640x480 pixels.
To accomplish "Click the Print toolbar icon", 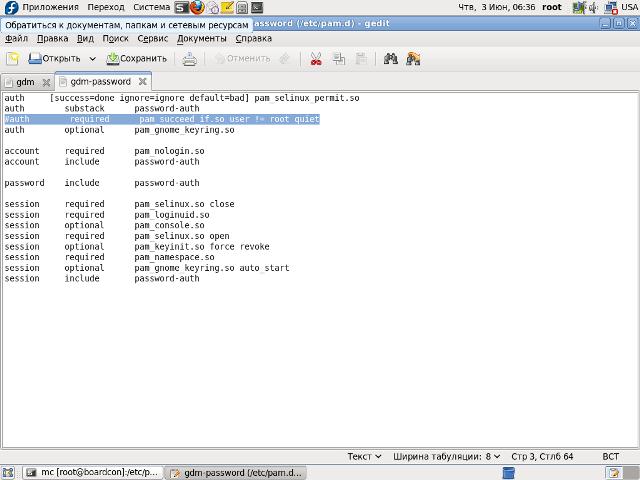I will pos(189,59).
